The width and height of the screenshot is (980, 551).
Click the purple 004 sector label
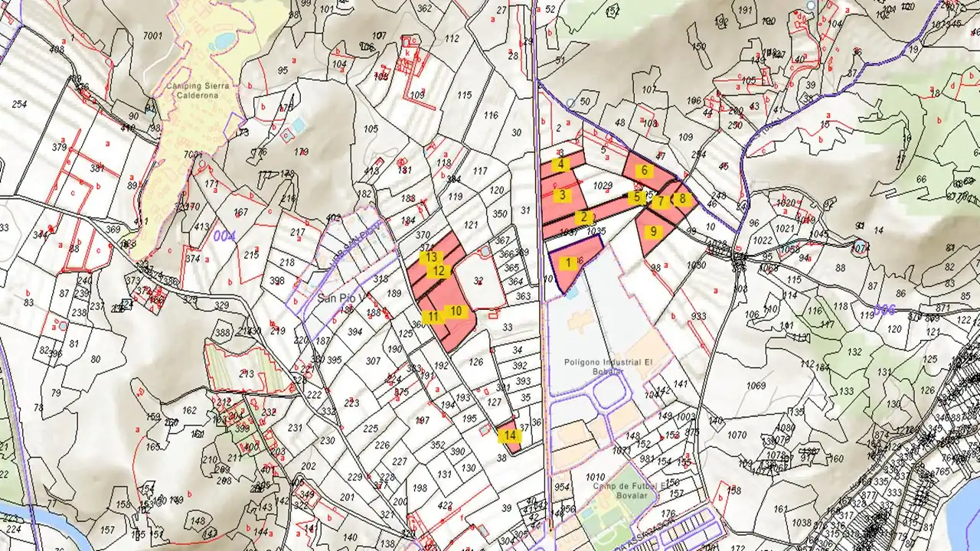pos(223,236)
